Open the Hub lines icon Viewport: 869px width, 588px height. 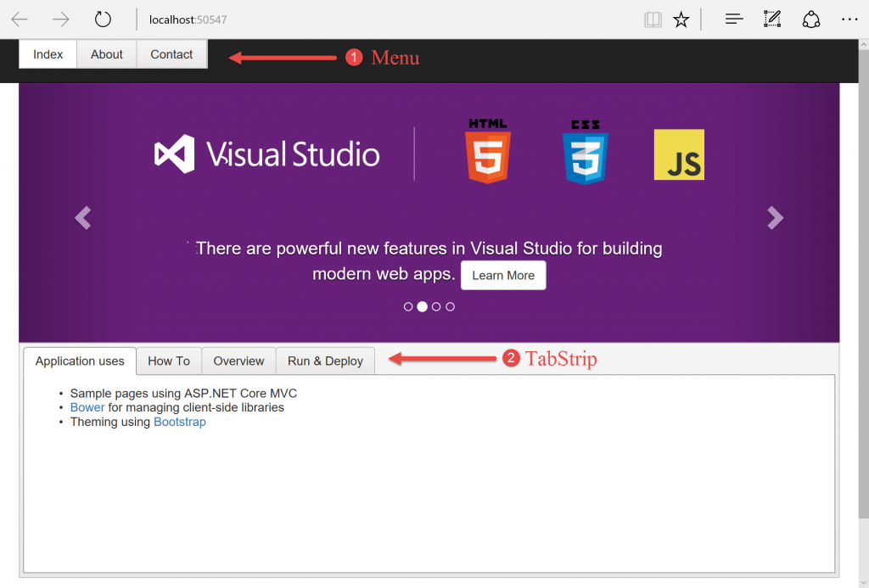pos(734,20)
